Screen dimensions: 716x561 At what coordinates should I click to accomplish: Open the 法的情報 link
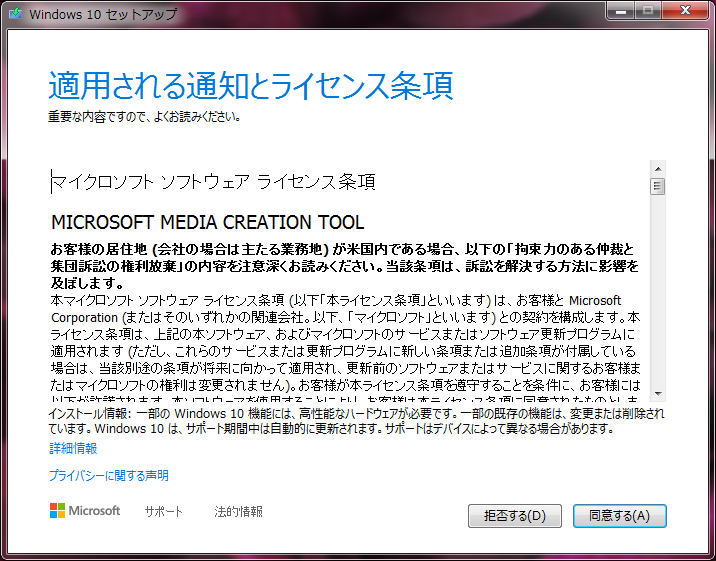point(238,512)
